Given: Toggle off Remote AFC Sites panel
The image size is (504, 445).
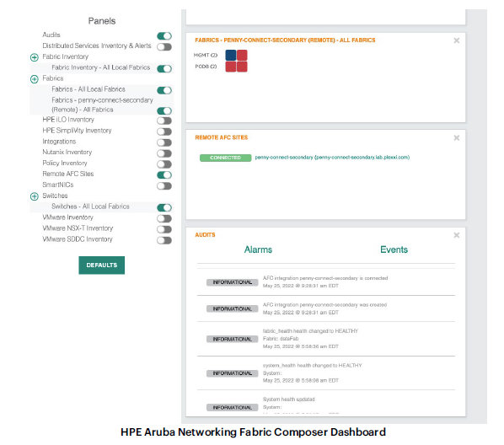Looking at the screenshot, I should click(164, 175).
